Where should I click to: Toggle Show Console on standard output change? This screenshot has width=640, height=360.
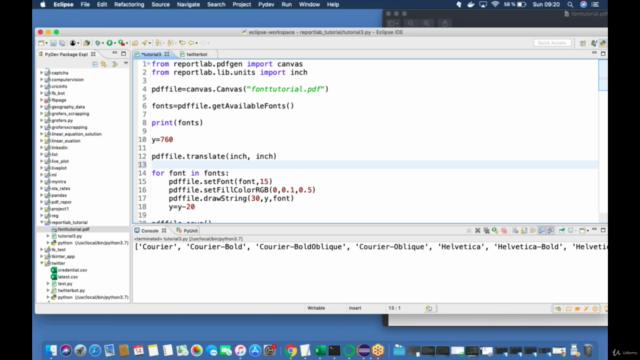pyautogui.click(x=542, y=231)
